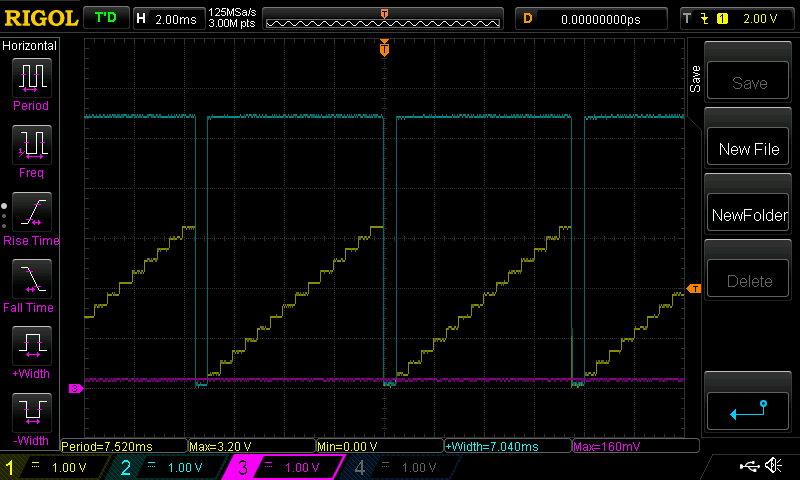Select the Freq measurement icon
Screen dimensions: 800x480
click(x=30, y=145)
